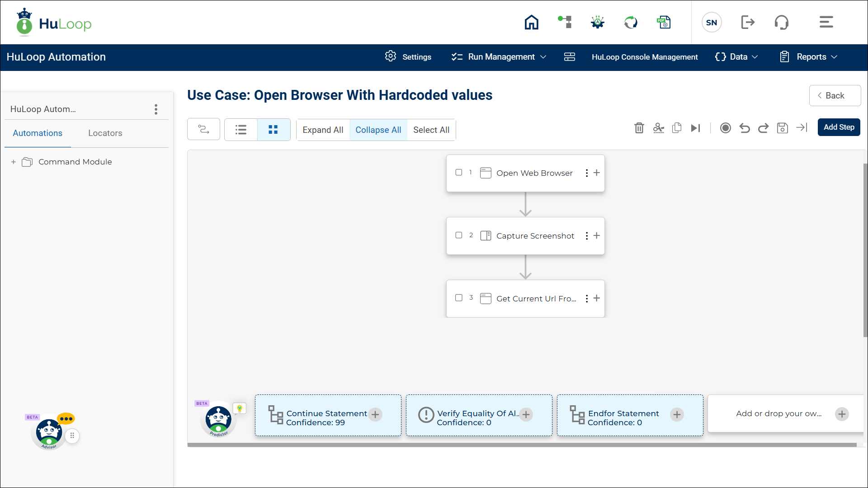Switch to list view icon

(x=241, y=130)
